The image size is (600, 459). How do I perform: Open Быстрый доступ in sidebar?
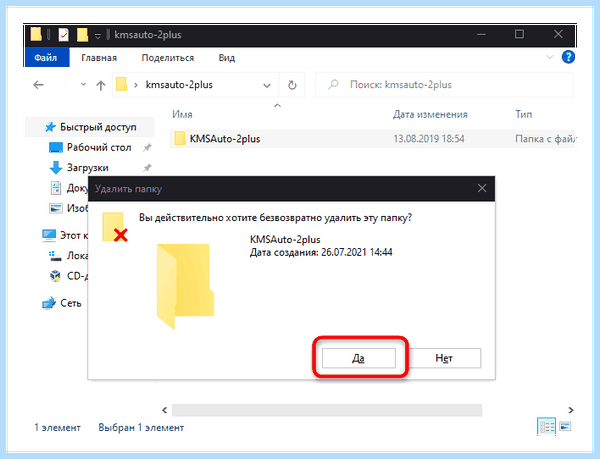click(x=90, y=127)
